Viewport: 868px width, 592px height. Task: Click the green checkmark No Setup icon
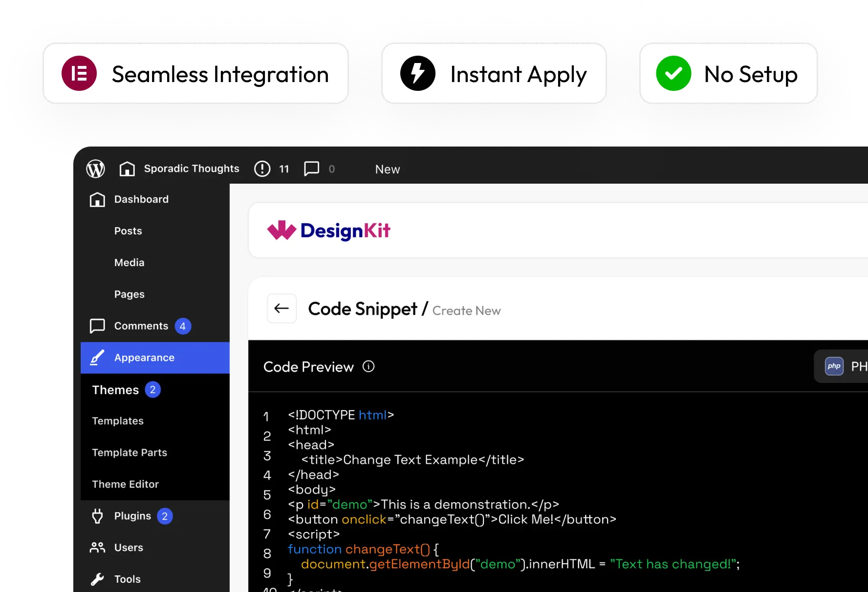(673, 73)
